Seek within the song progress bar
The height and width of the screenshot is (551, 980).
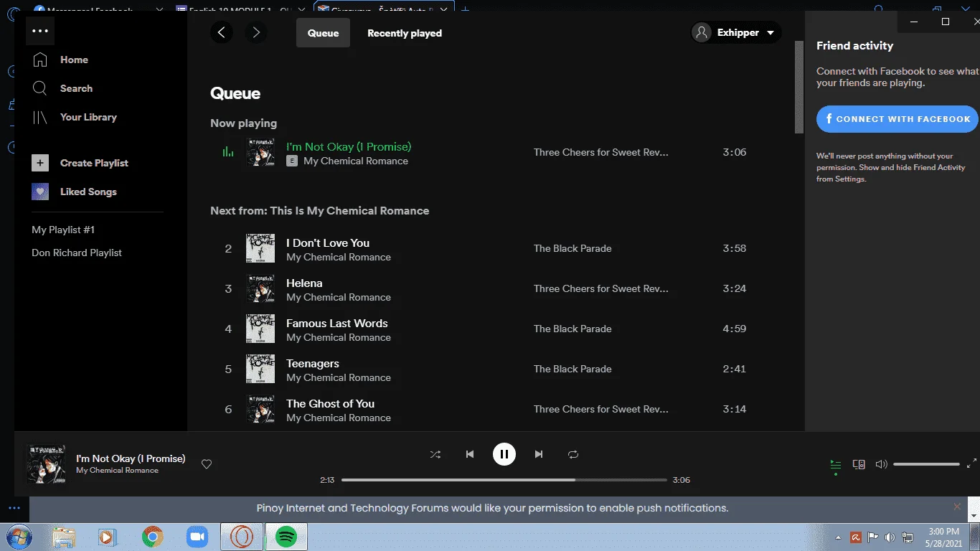(504, 480)
